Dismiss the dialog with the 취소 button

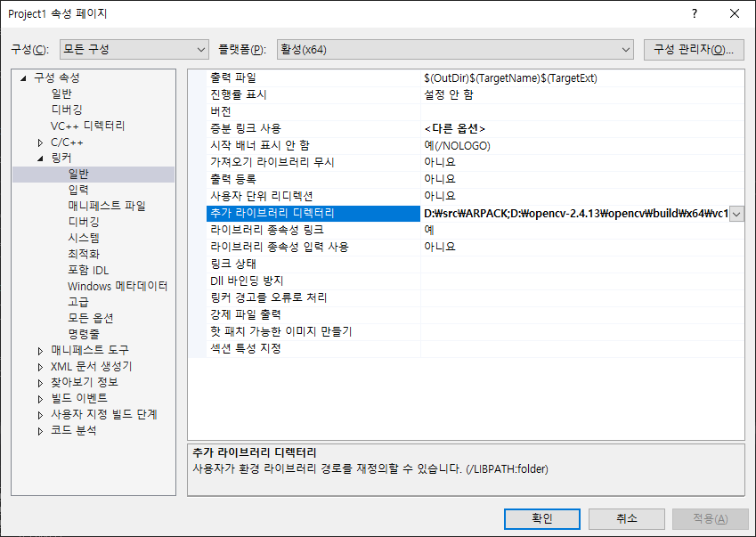(628, 518)
